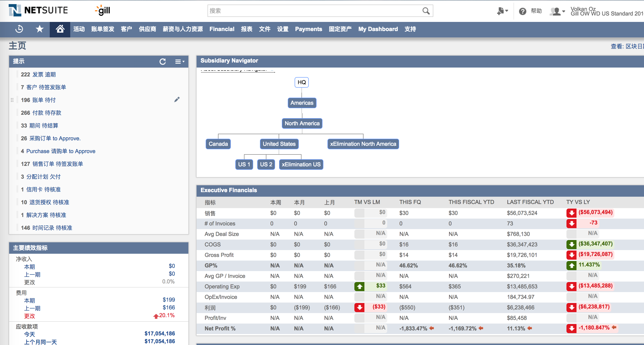Open the 费用 本期 $199 KPI value
The image size is (644, 345).
coord(169,300)
